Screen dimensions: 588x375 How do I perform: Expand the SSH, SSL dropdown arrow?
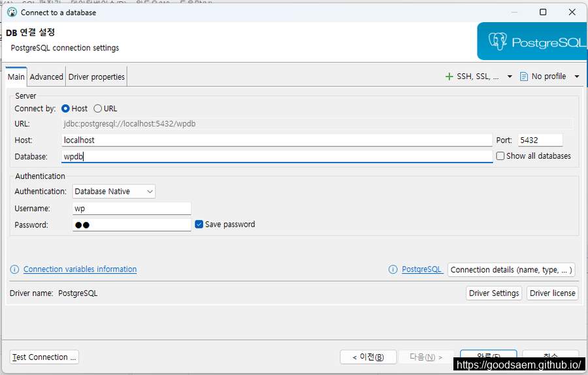(510, 76)
